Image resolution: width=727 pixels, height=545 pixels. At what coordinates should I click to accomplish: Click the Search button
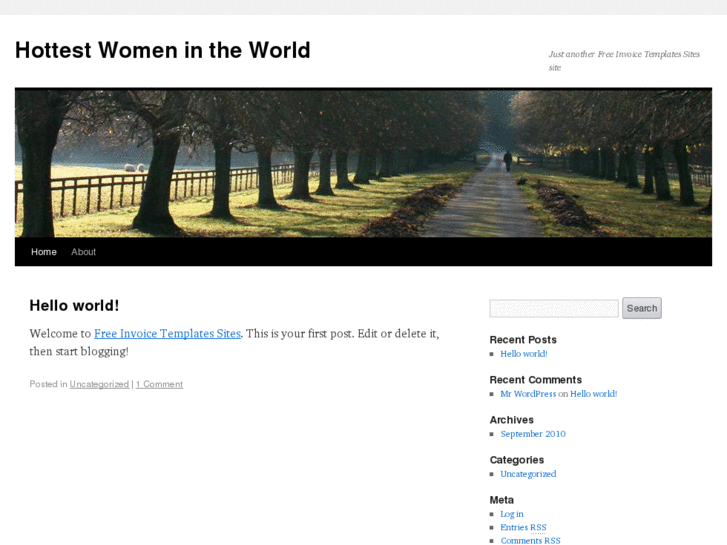point(642,308)
